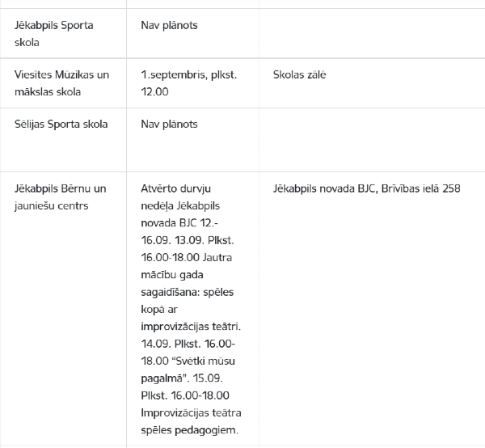
Task: Click 'Nav plānots' beside Jēkabpils Sporta skola
Action: pos(169,25)
